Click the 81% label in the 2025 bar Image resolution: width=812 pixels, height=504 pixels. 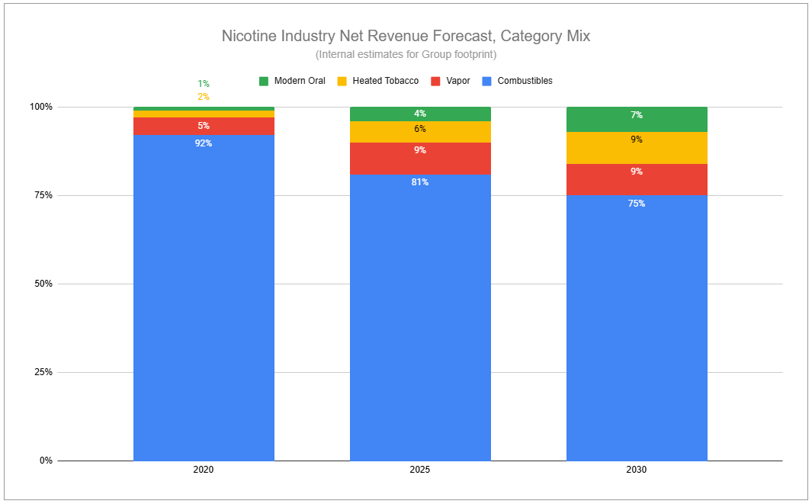pyautogui.click(x=420, y=182)
